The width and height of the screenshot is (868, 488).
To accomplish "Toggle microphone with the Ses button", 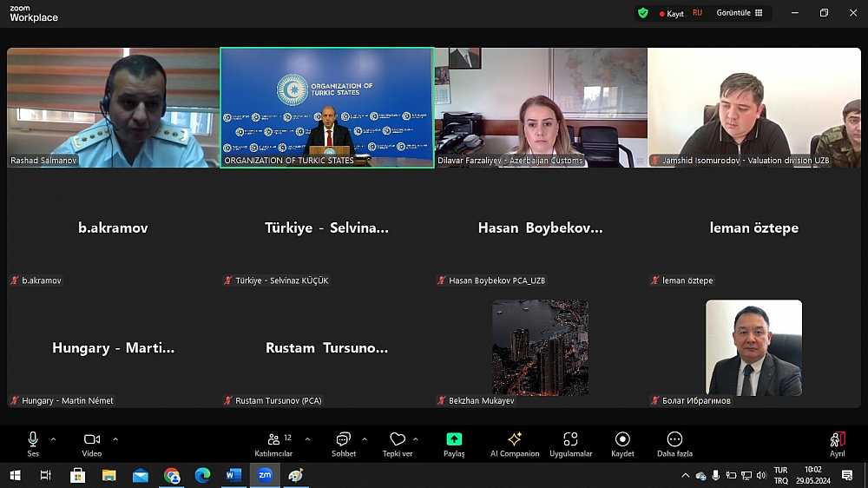I will click(33, 444).
